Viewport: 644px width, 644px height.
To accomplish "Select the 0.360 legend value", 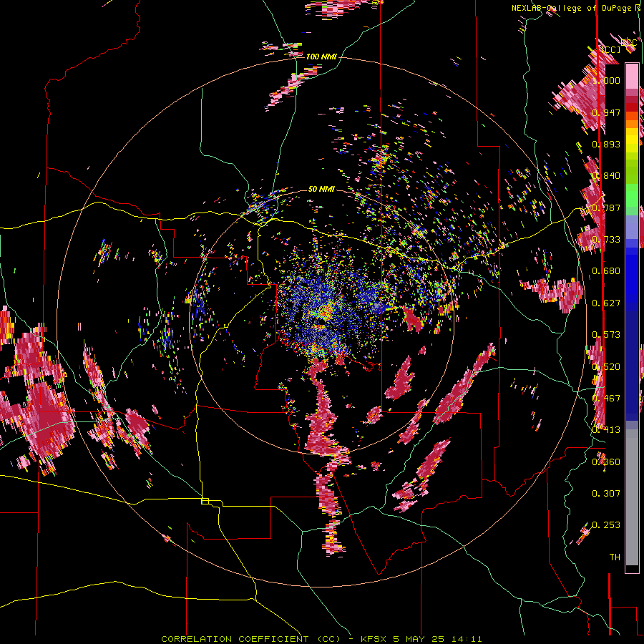I will tap(606, 462).
